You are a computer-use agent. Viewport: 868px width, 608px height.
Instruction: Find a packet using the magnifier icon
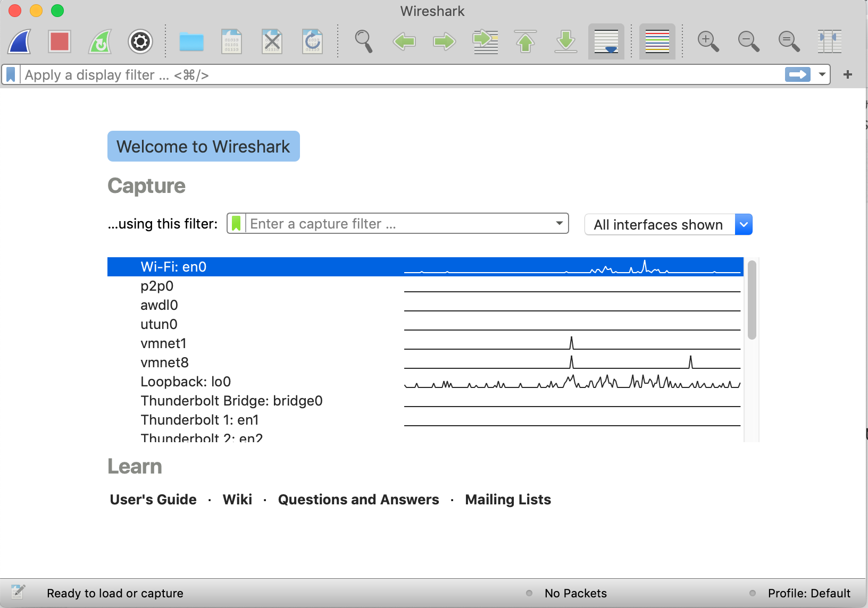(364, 41)
